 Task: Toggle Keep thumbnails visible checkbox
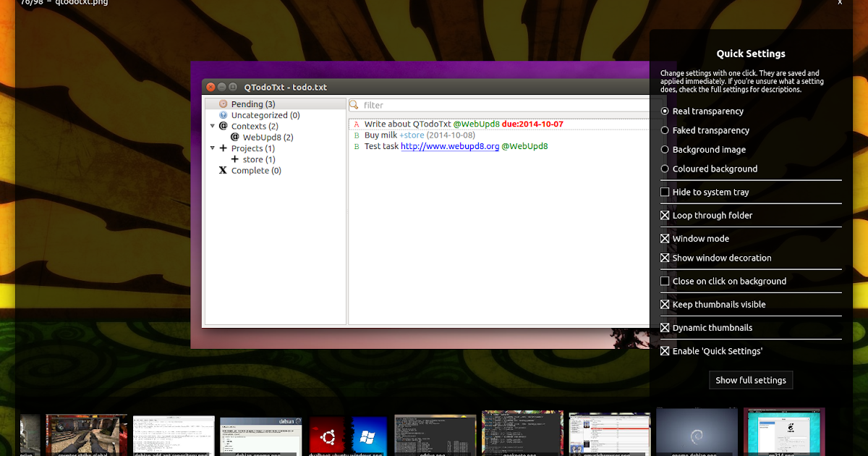coord(665,304)
